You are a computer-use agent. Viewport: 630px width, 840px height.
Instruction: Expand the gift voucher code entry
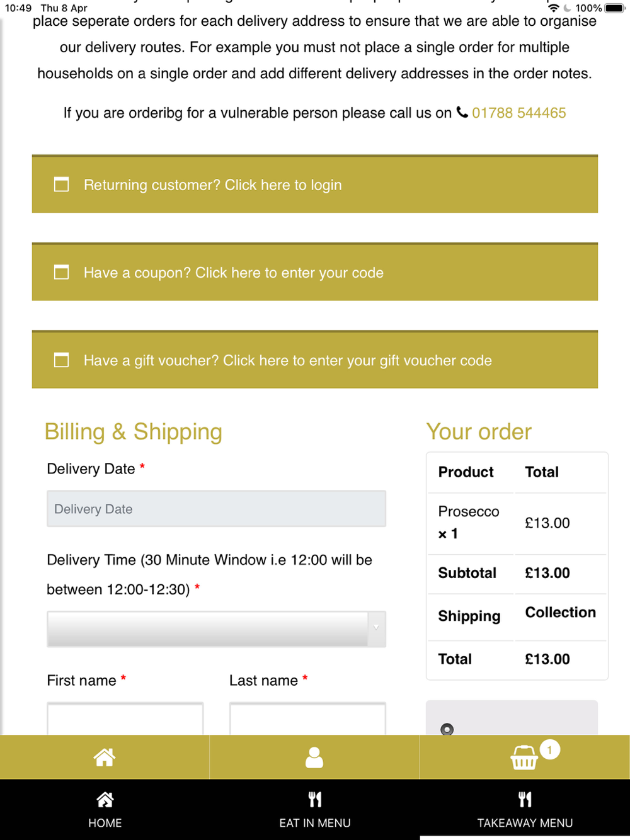[357, 361]
